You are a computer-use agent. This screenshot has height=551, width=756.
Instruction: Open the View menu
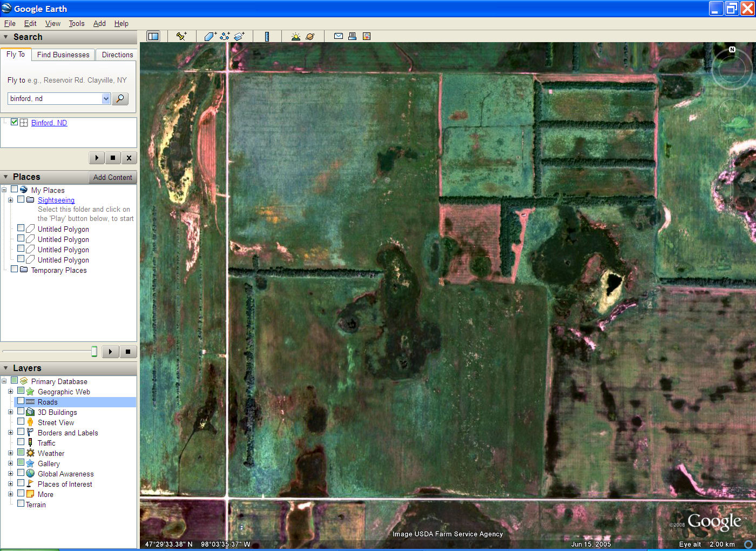tap(53, 23)
